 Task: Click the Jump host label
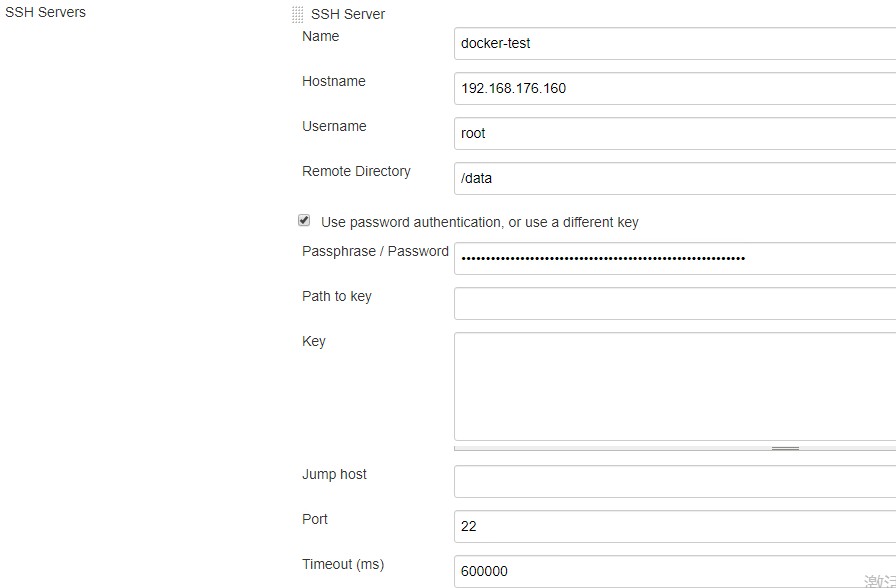click(334, 474)
